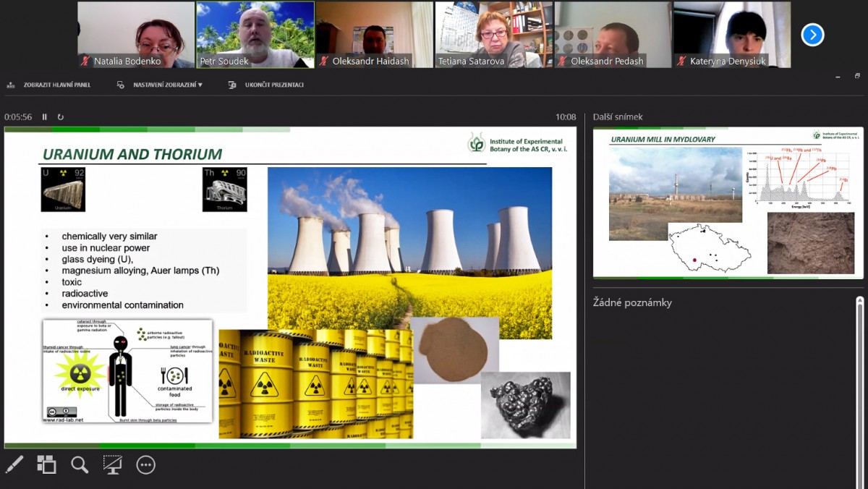868x489 pixels.
Task: Click Oleksandr Haidash's muted microphone icon
Action: (323, 61)
